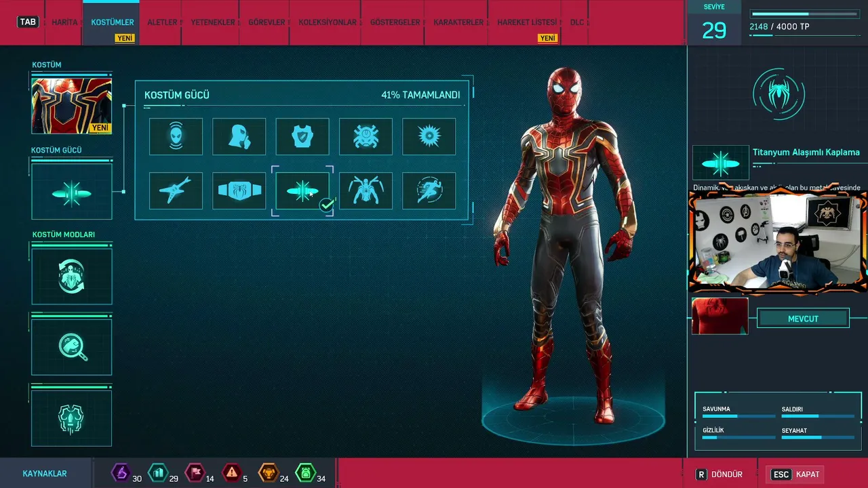Select the electric guitar suit power icon
Screen dimensions: 868x488
(176, 191)
